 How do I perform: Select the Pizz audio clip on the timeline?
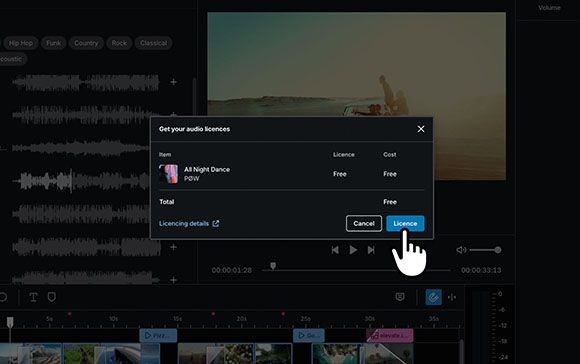point(158,336)
